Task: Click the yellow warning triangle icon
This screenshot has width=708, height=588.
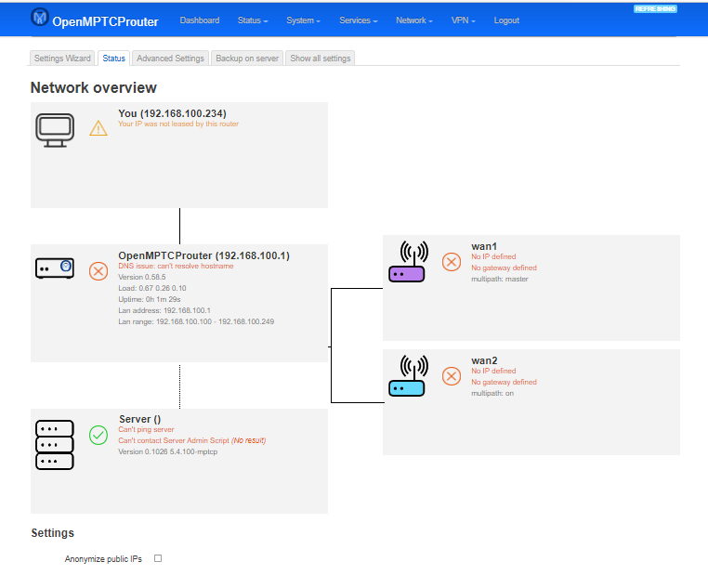Action: pos(98,128)
